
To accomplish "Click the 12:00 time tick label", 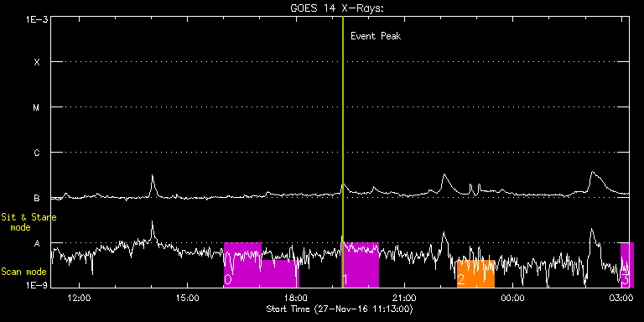I will (x=80, y=298).
